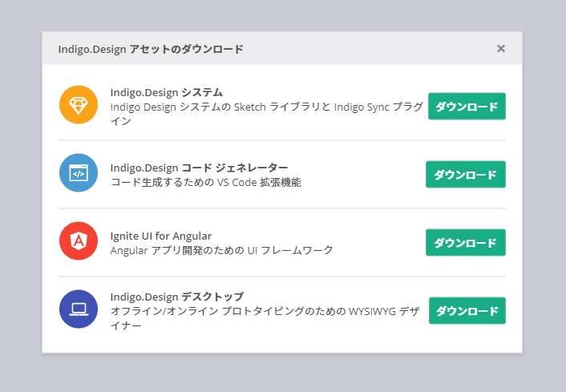This screenshot has height=392, width=566.
Task: Download the Indigo.Design システム Sketch library
Action: click(x=467, y=106)
